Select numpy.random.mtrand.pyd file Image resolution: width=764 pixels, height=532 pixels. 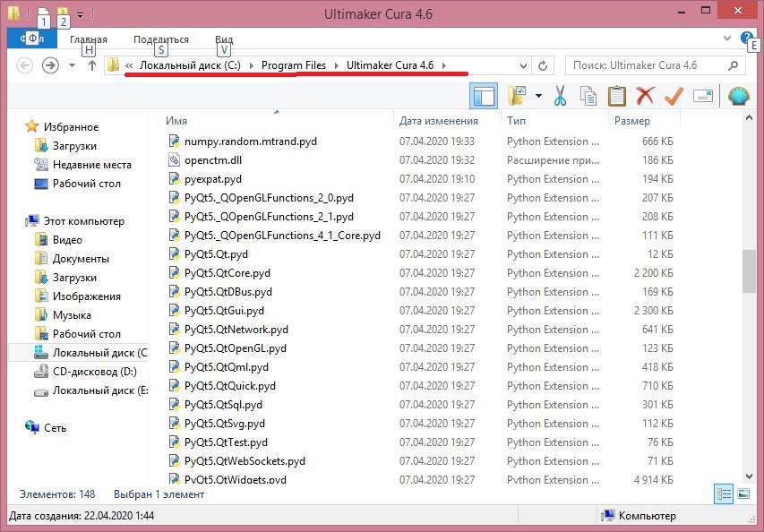coord(251,142)
